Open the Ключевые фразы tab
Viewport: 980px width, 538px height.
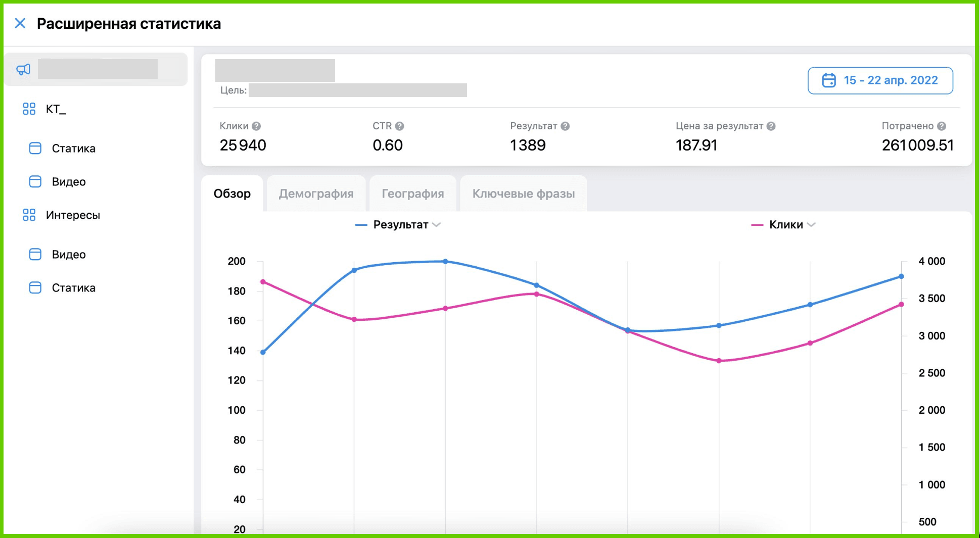pyautogui.click(x=523, y=194)
